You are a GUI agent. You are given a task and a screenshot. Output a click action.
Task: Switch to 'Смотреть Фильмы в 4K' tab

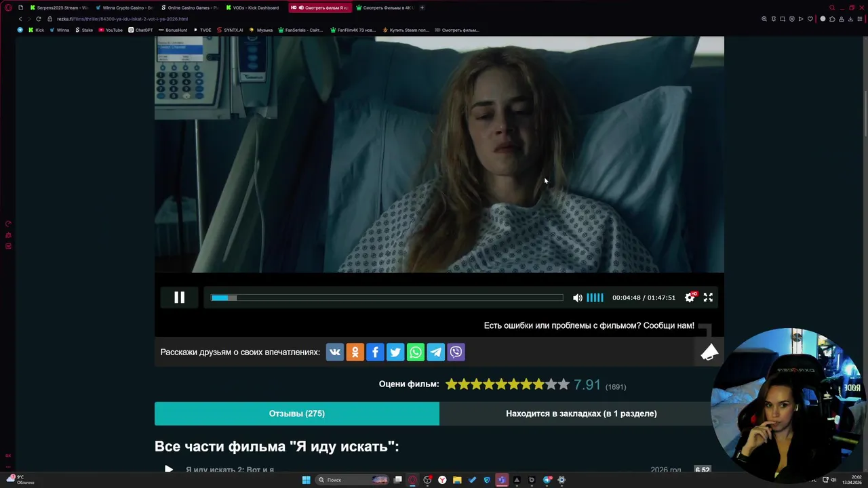(384, 7)
